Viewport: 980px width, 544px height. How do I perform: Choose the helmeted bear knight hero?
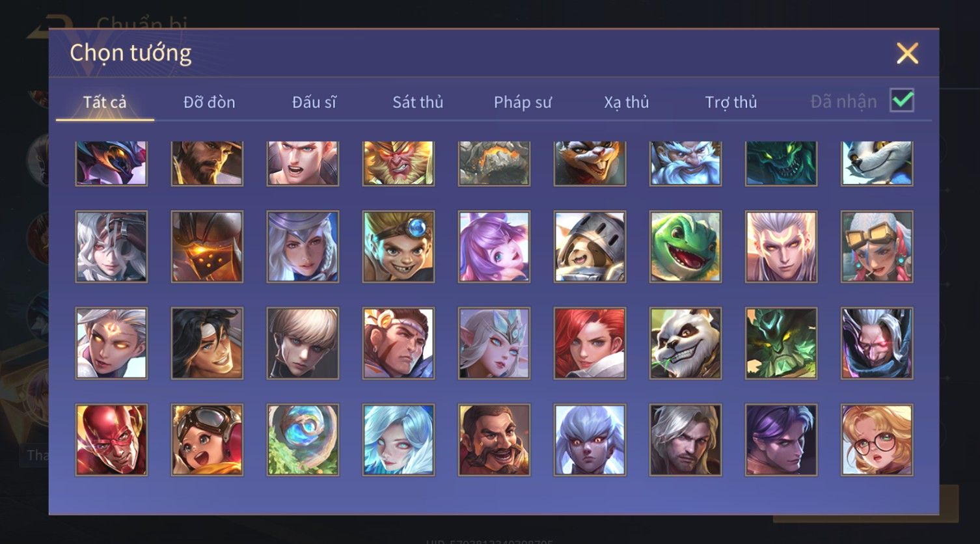click(x=590, y=247)
